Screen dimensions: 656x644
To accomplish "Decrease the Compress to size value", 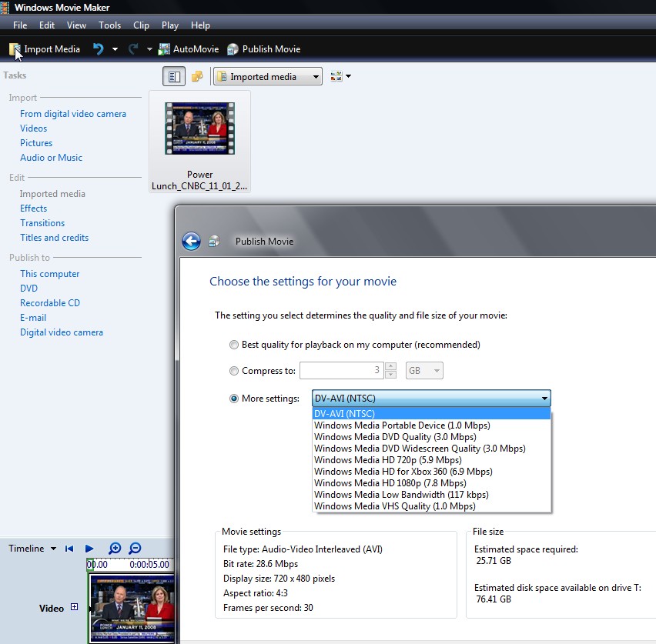I will [x=390, y=375].
